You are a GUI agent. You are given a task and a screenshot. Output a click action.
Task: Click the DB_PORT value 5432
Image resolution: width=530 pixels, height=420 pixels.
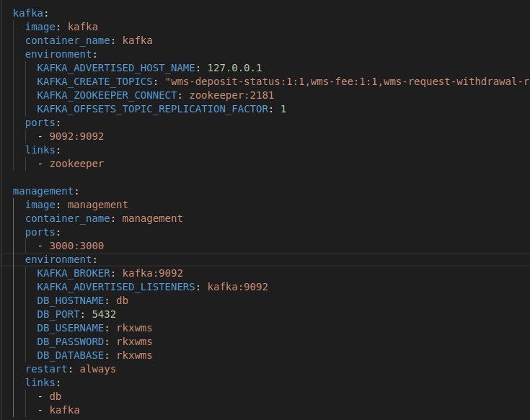[104, 314]
